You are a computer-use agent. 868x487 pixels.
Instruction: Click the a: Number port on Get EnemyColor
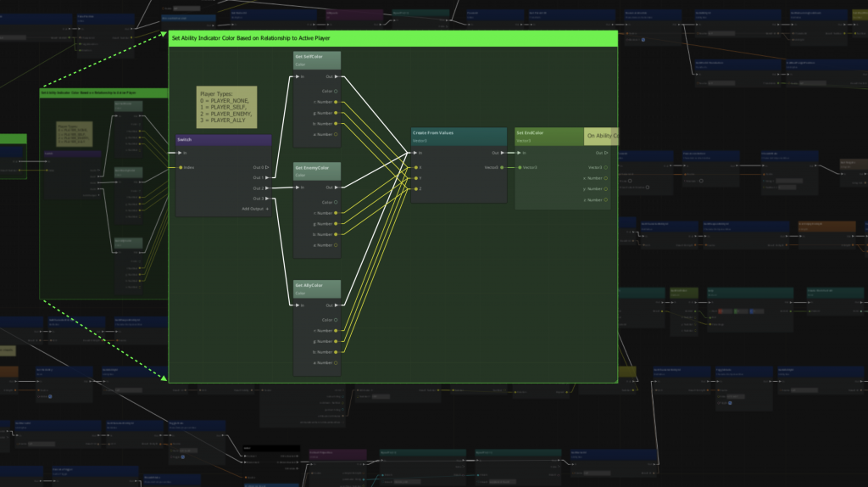coord(336,245)
